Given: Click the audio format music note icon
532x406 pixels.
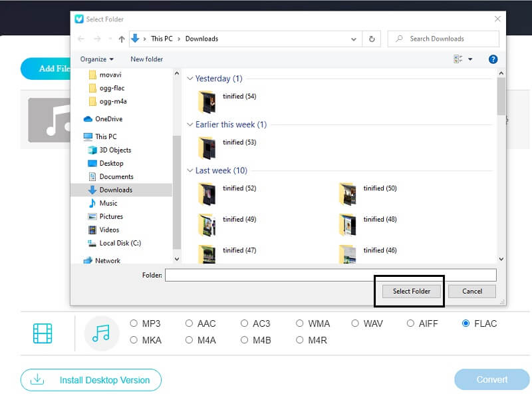Looking at the screenshot, I should click(x=101, y=333).
